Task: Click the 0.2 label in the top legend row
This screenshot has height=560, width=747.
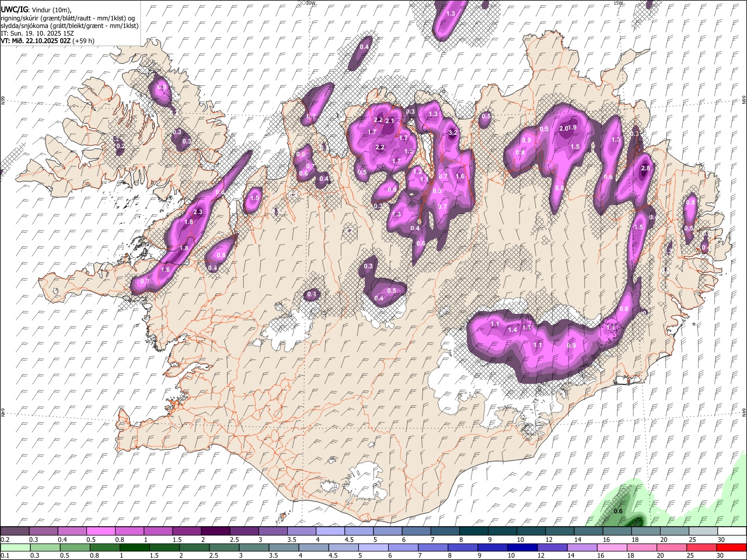Action: pyautogui.click(x=5, y=540)
